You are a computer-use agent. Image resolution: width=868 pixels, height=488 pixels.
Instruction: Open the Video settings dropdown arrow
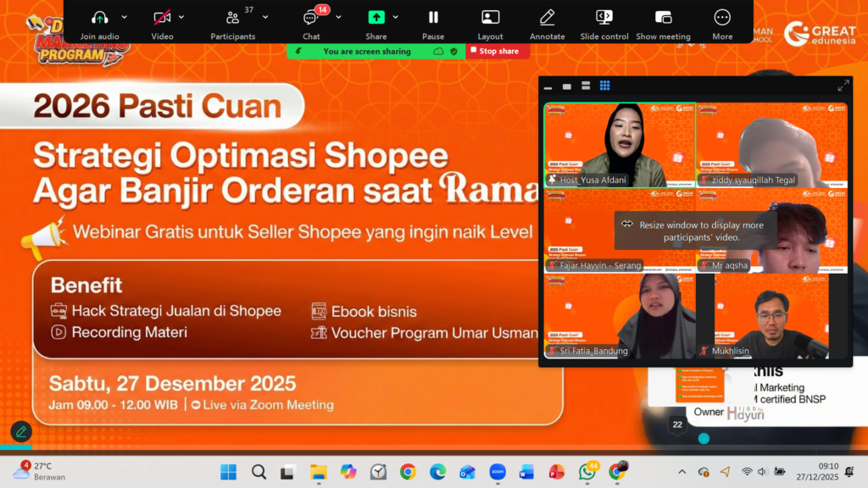click(x=181, y=17)
